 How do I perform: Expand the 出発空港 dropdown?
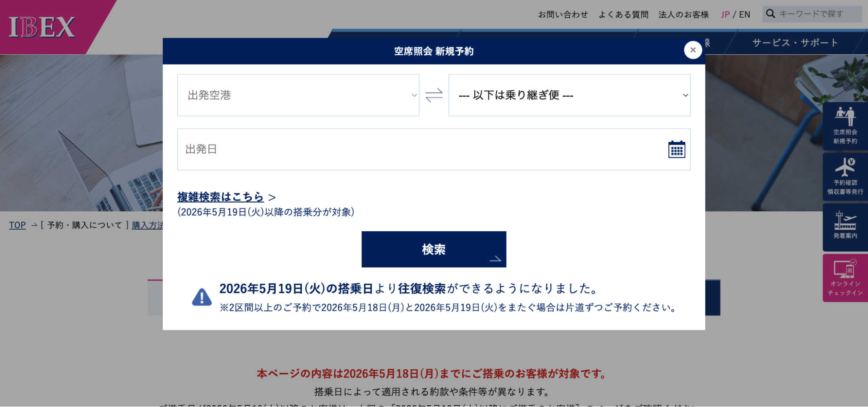point(298,95)
